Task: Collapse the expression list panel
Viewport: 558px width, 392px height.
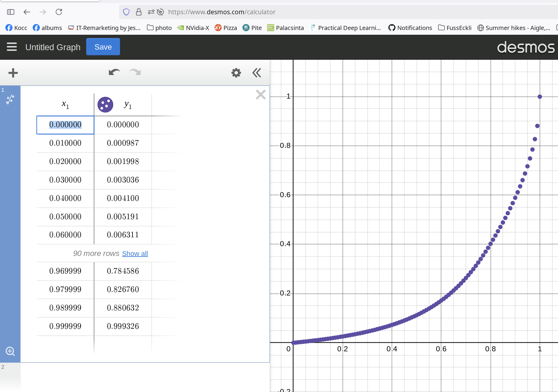Action: (257, 73)
